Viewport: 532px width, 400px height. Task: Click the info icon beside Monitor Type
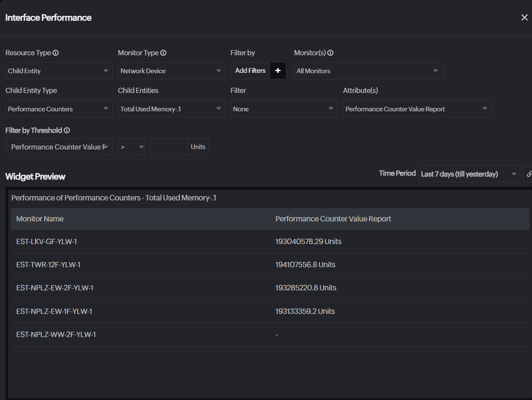click(163, 53)
